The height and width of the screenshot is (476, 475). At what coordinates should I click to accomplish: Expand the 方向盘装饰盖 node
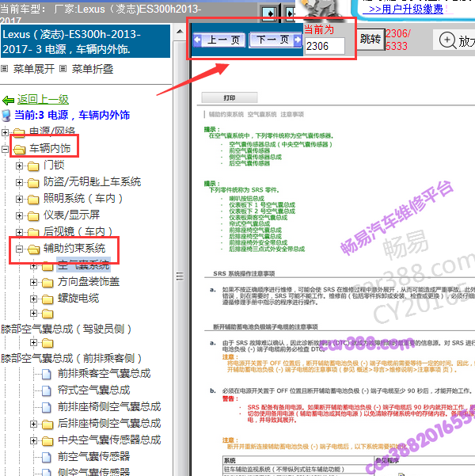(33, 282)
